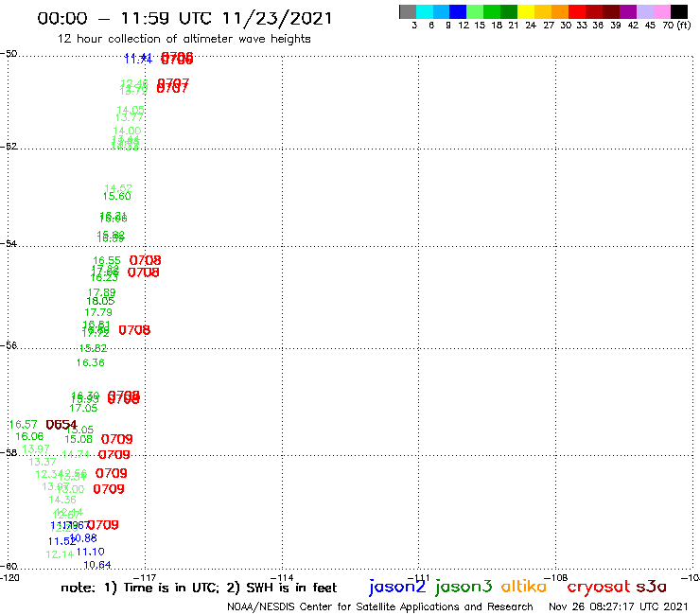The image size is (700, 615).
Task: Click the wave height value '16.55'
Action: [107, 260]
